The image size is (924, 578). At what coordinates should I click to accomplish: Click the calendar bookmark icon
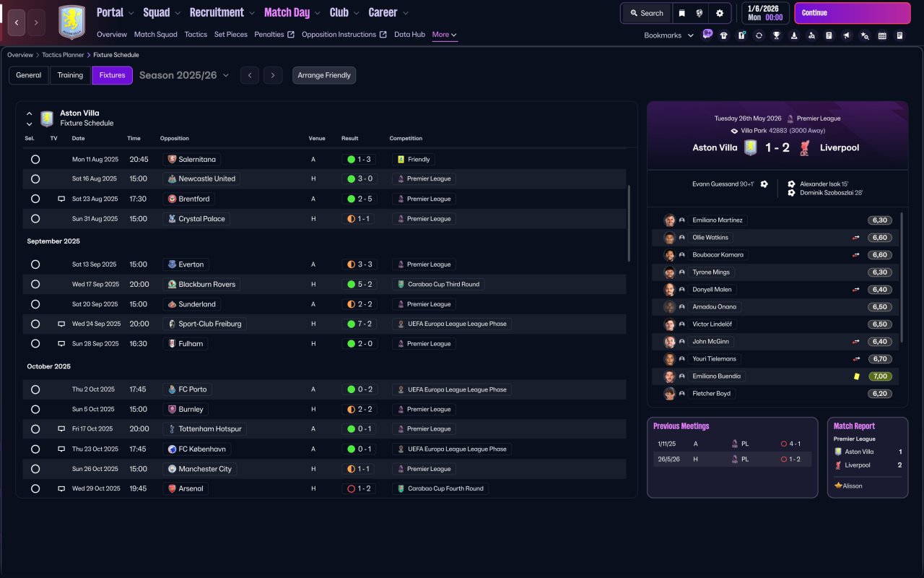(882, 35)
